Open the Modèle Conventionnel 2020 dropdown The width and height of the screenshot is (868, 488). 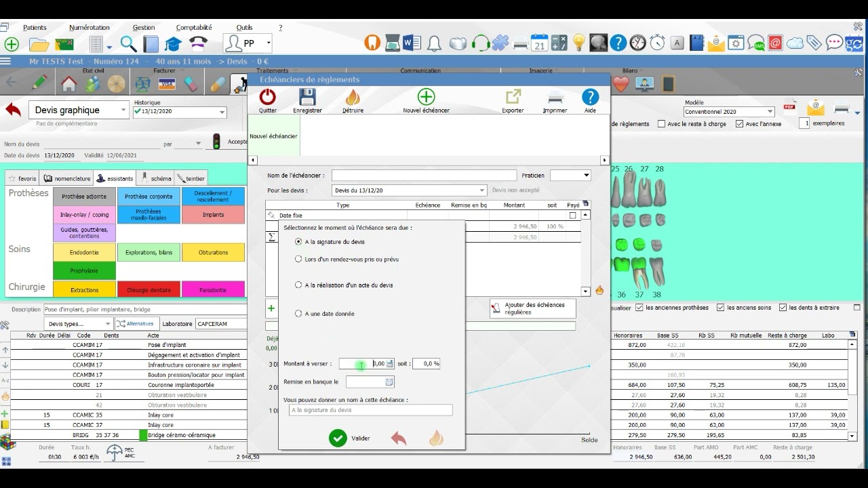click(x=770, y=112)
